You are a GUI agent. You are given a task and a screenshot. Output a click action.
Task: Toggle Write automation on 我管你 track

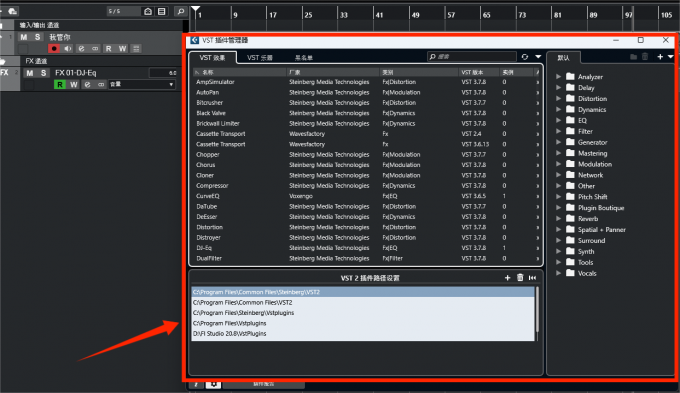[122, 49]
